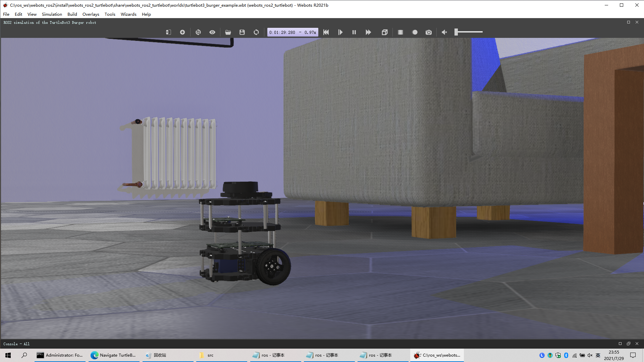Screen dimensions: 644x362
Task: Click the movie recording film icon
Action: pyautogui.click(x=400, y=32)
